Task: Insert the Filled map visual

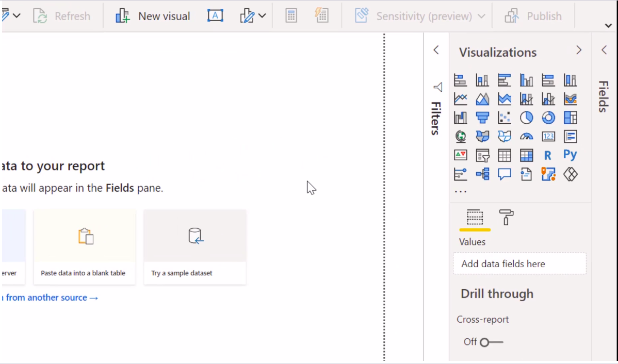Action: pos(482,136)
